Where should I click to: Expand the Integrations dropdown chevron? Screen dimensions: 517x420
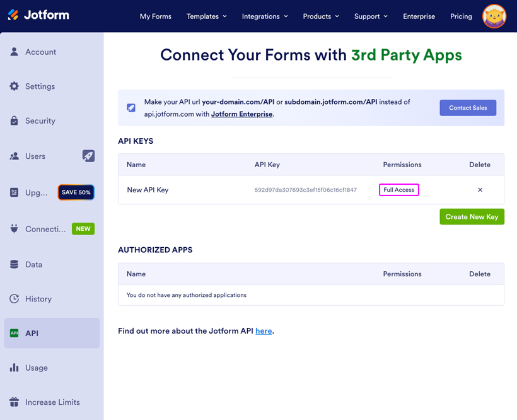(x=286, y=16)
